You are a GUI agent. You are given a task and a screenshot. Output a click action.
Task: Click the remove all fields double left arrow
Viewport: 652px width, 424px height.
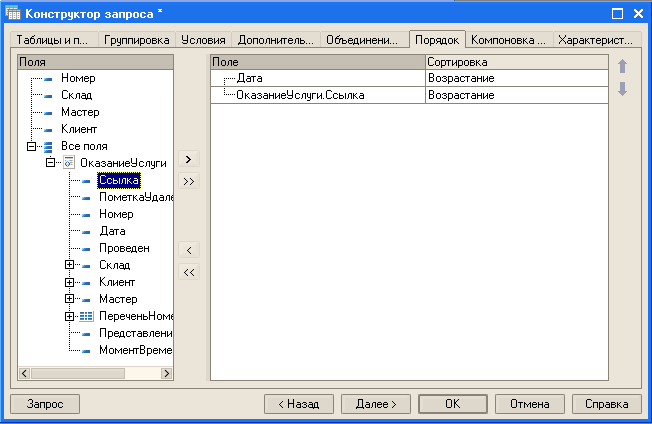pos(190,271)
